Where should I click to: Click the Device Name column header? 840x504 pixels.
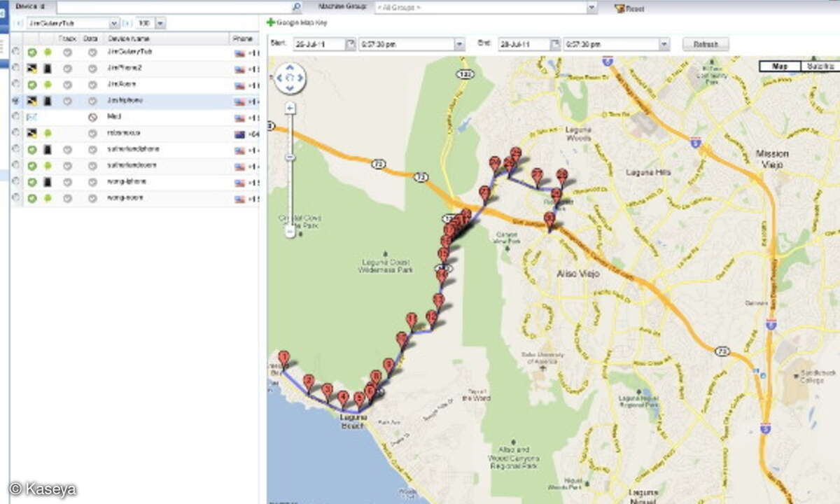tap(129, 38)
